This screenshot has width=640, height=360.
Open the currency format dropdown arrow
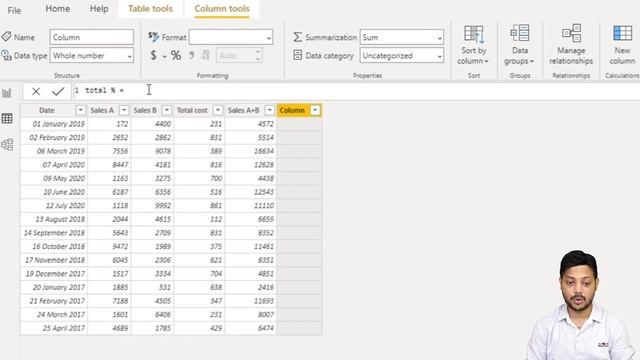pos(164,56)
